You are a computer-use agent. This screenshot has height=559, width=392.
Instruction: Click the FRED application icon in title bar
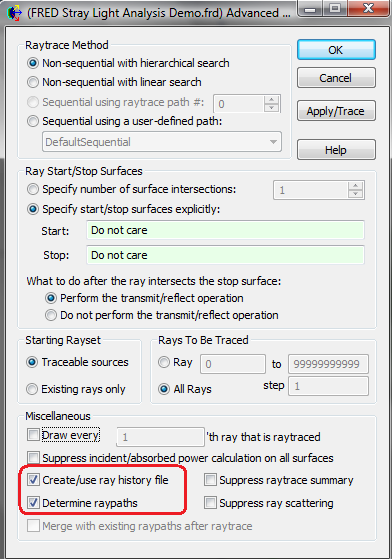click(x=14, y=13)
